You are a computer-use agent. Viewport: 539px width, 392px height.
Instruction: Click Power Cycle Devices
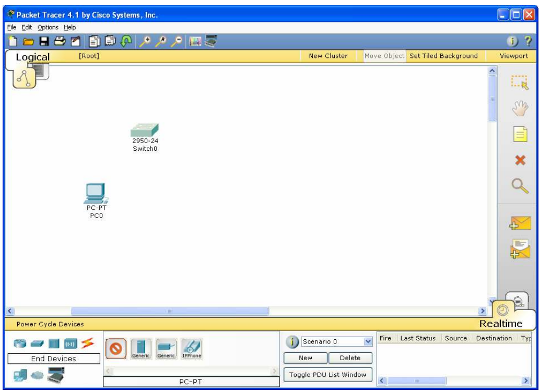click(x=50, y=324)
